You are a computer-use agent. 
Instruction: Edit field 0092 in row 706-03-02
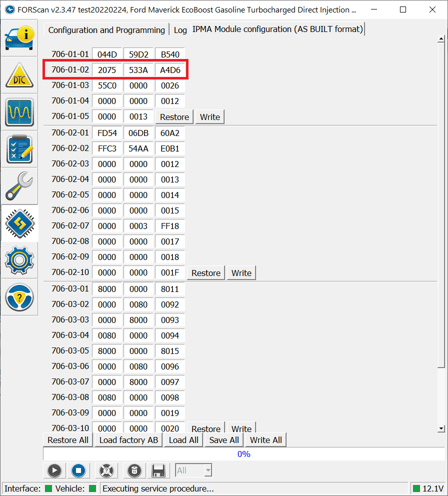(170, 304)
